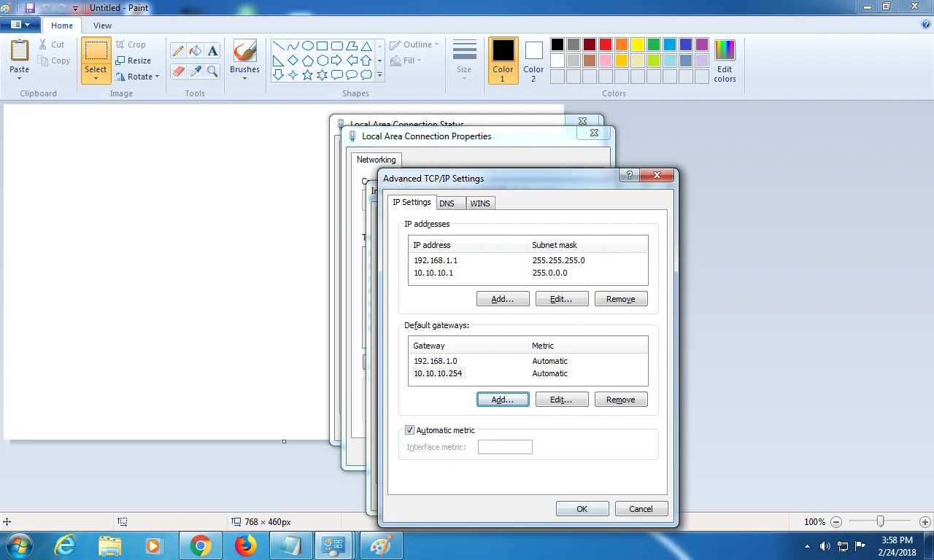This screenshot has height=560, width=934.
Task: Choose the Right arrow shape
Action: [x=337, y=61]
